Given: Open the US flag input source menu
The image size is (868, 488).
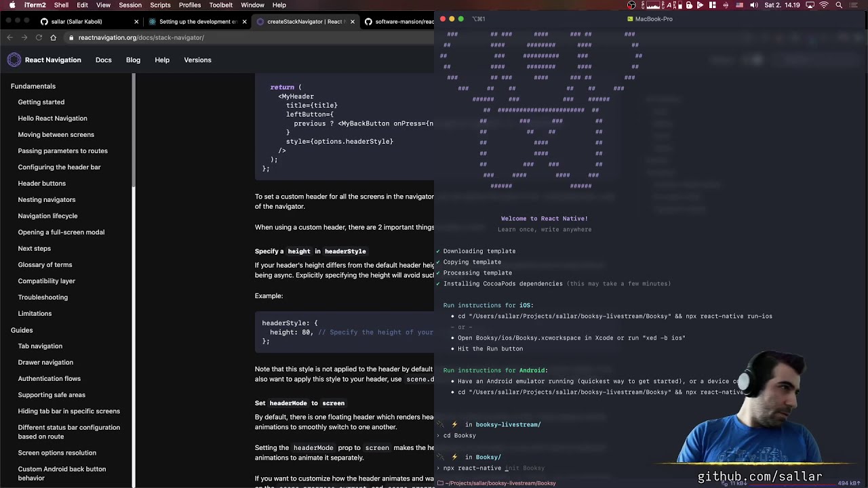Looking at the screenshot, I should tap(739, 5).
